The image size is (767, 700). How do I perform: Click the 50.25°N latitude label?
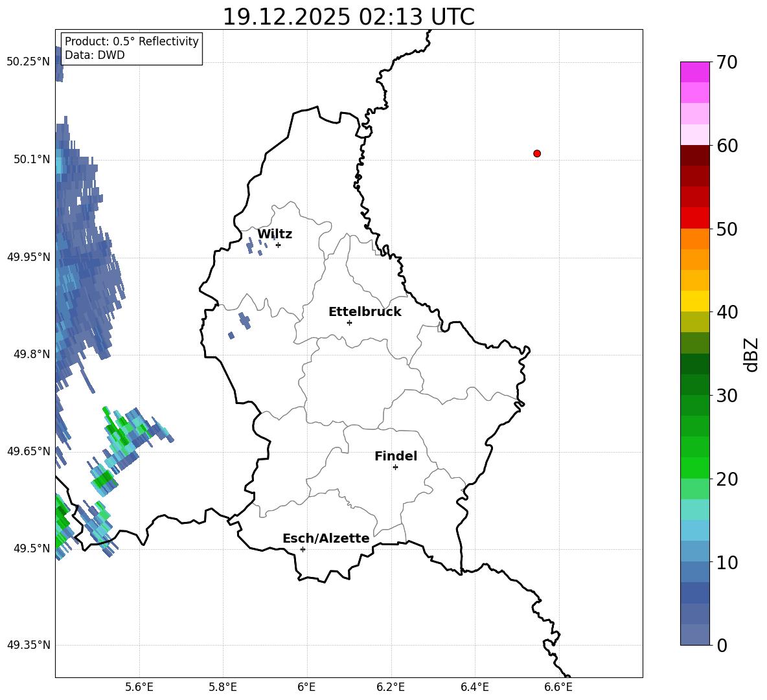29,62
